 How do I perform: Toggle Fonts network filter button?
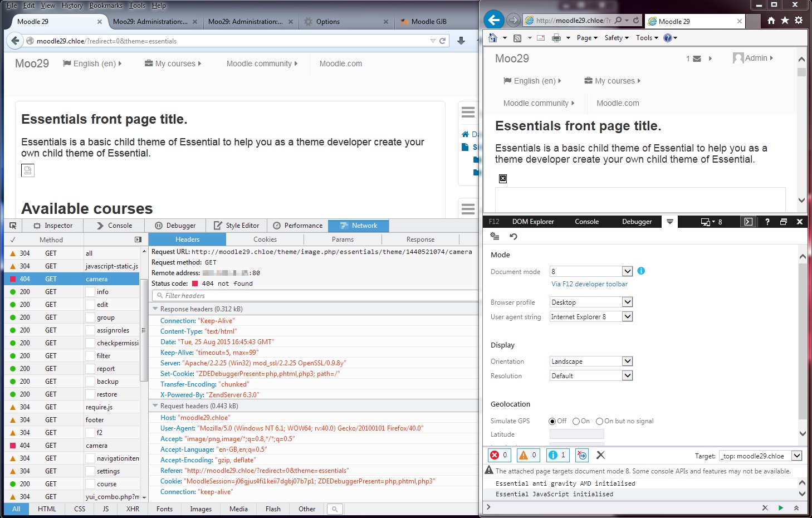click(x=164, y=509)
